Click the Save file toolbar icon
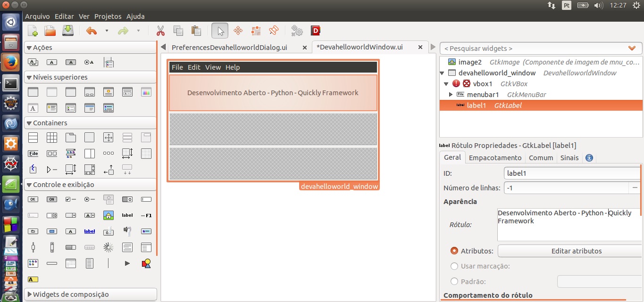 pyautogui.click(x=68, y=31)
